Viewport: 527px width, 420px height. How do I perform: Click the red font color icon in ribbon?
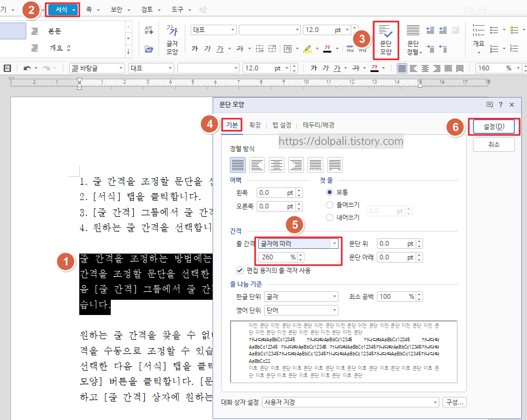[x=328, y=49]
